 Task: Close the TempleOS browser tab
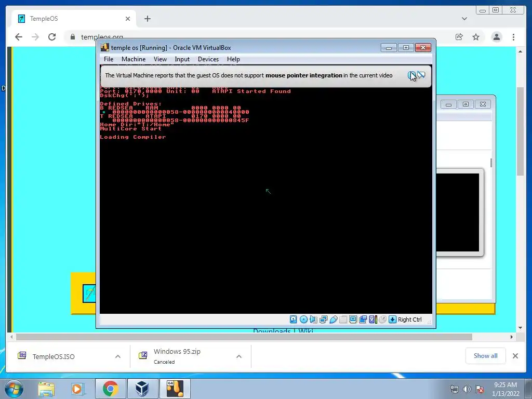(128, 19)
